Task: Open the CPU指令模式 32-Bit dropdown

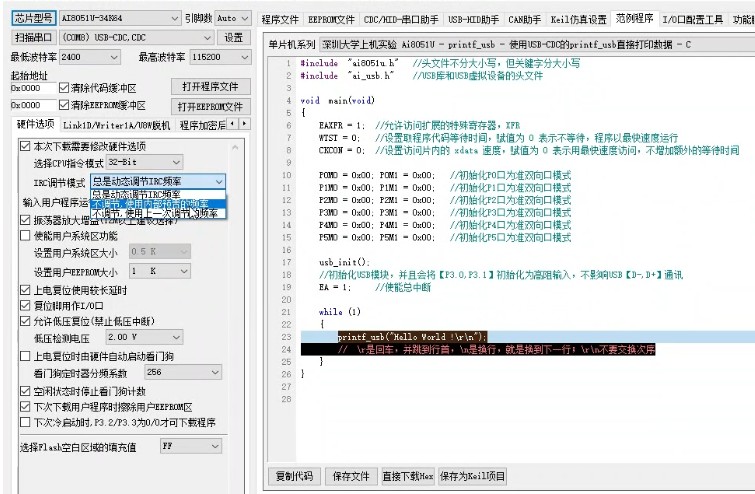Action: (x=144, y=162)
